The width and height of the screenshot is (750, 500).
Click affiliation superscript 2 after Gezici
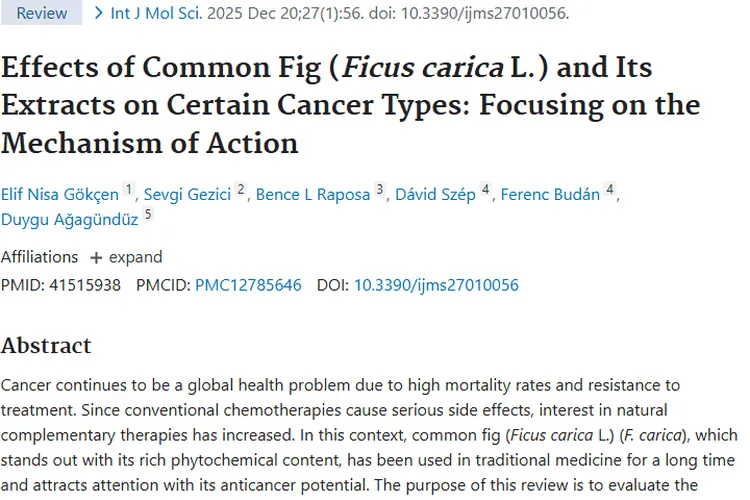coord(241,189)
